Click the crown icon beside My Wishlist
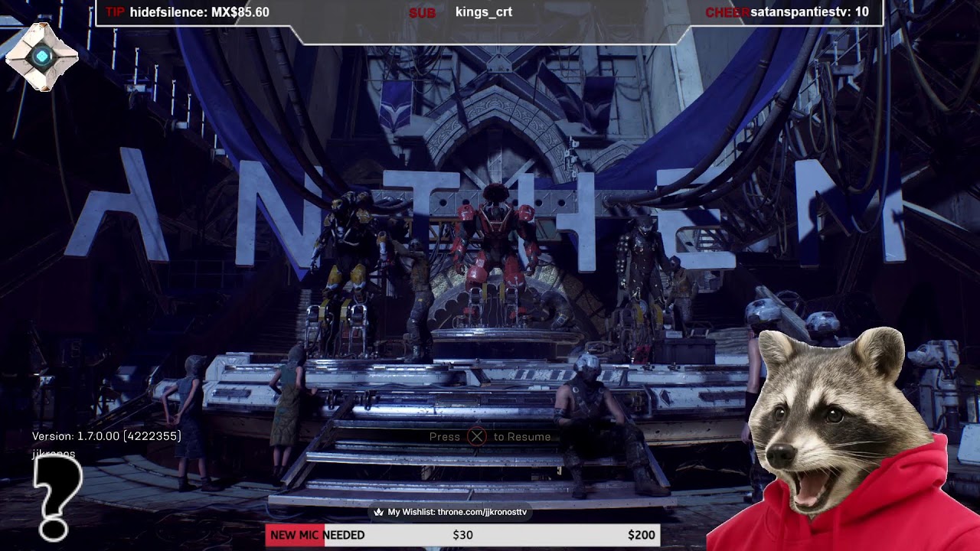This screenshot has width=980, height=551. point(378,512)
